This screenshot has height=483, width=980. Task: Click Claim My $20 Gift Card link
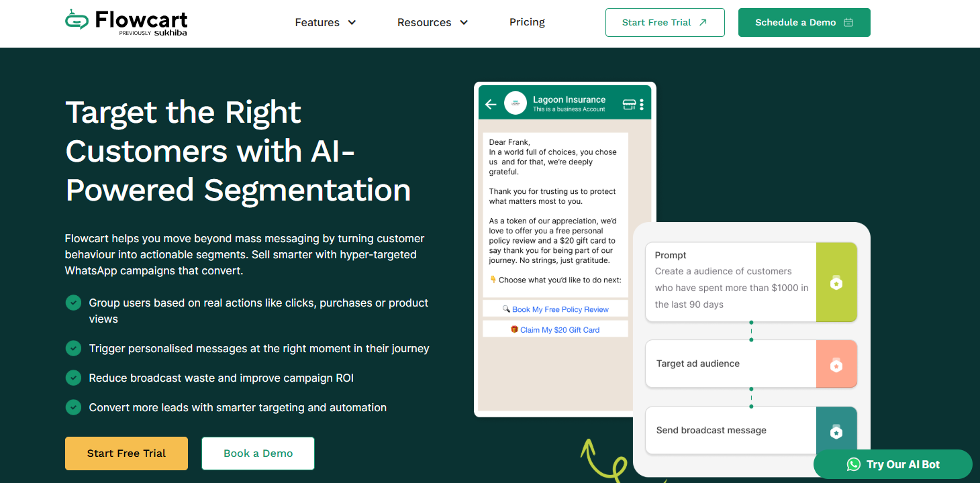555,329
